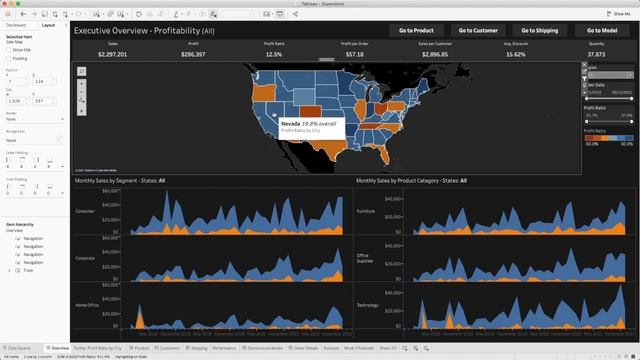Screen dimensions: 640x360
Task: Click the Go to Customer button
Action: click(x=478, y=30)
